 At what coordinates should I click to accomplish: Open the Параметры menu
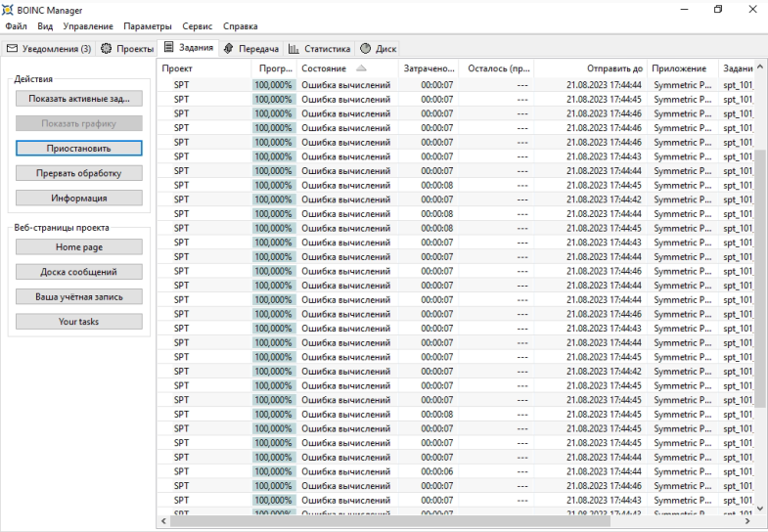click(148, 26)
